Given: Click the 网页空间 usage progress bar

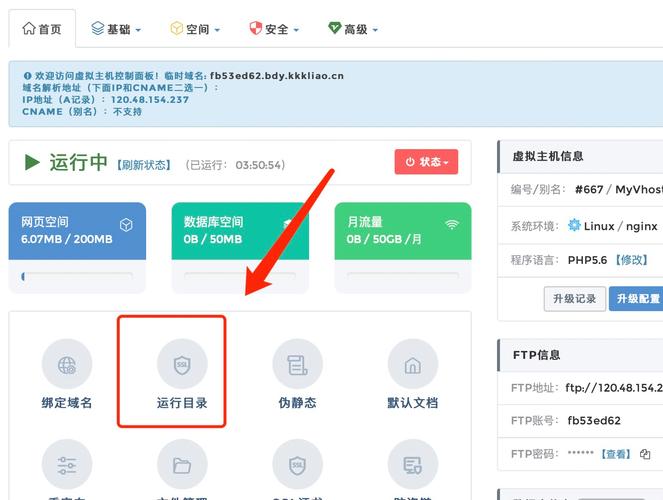Looking at the screenshot, I should (x=77, y=276).
